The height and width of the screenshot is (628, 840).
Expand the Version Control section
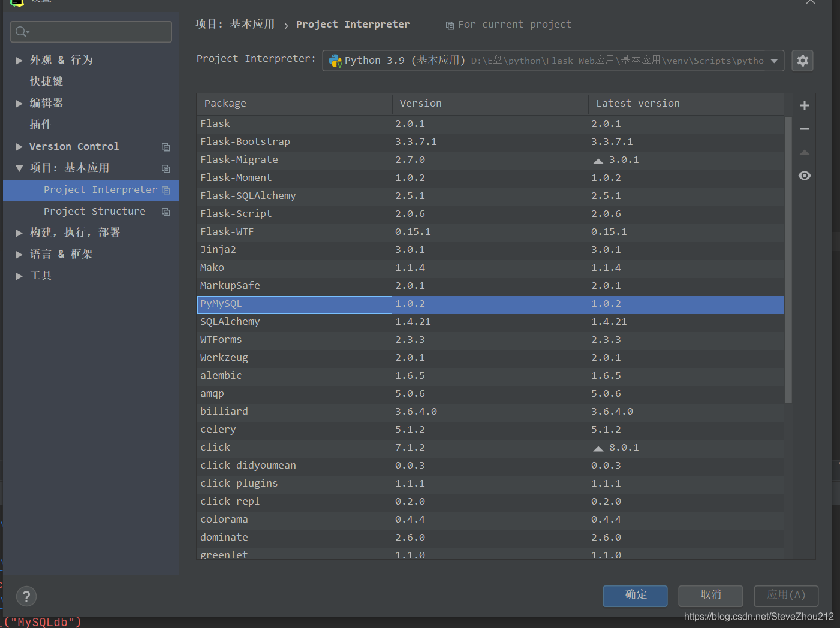(x=19, y=146)
